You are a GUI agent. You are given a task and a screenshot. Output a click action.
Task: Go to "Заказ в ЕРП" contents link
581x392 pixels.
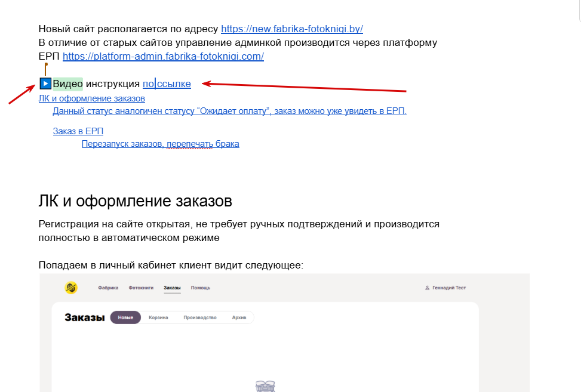tap(78, 131)
